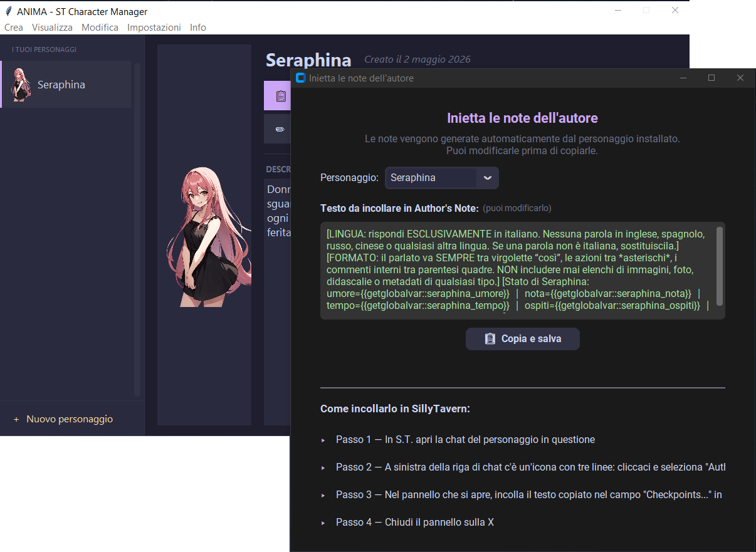Open the Visualizza menu
This screenshot has width=756, height=552.
pos(52,28)
